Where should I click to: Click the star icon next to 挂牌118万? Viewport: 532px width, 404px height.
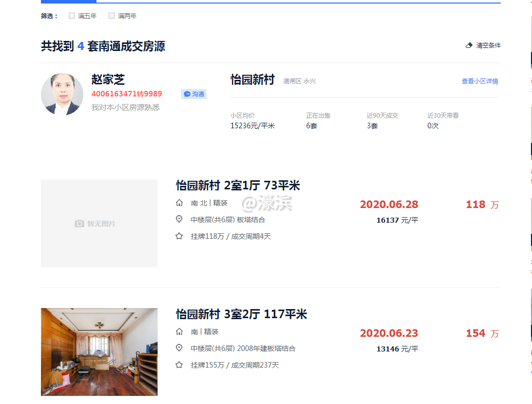pos(179,236)
